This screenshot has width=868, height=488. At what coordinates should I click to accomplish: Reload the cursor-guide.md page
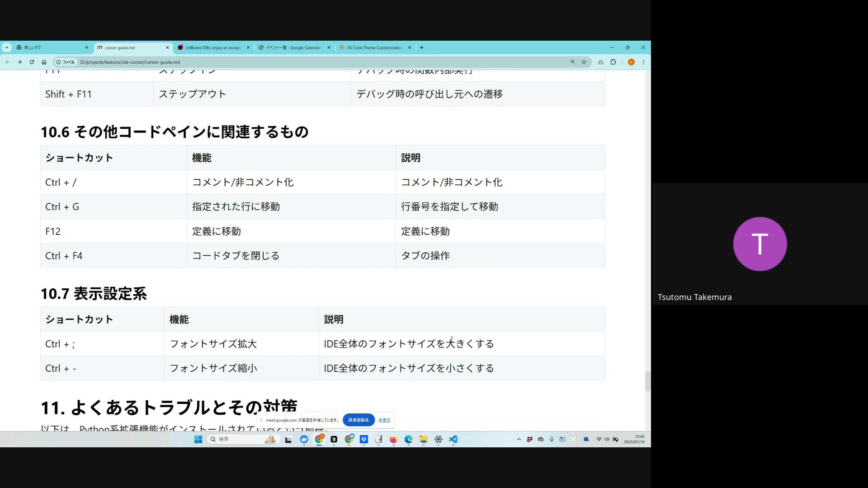32,62
